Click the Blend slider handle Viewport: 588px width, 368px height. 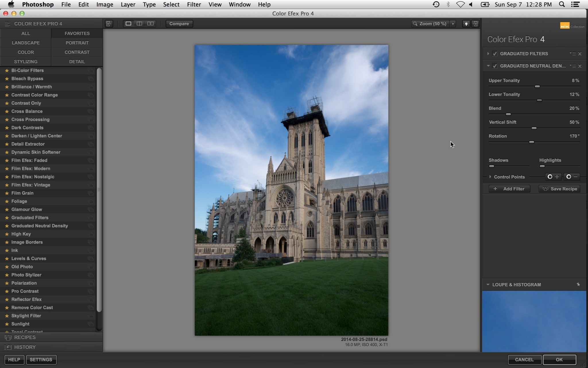click(x=508, y=114)
